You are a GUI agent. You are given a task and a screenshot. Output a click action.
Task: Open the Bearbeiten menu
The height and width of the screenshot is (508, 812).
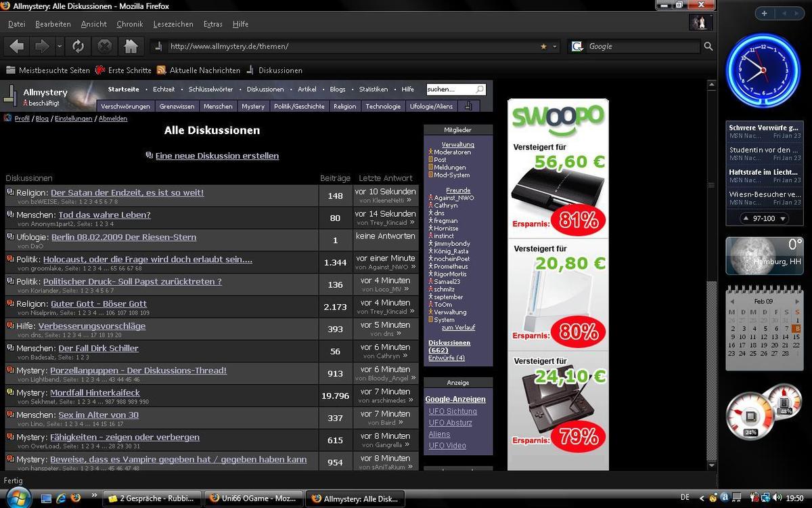[x=53, y=24]
